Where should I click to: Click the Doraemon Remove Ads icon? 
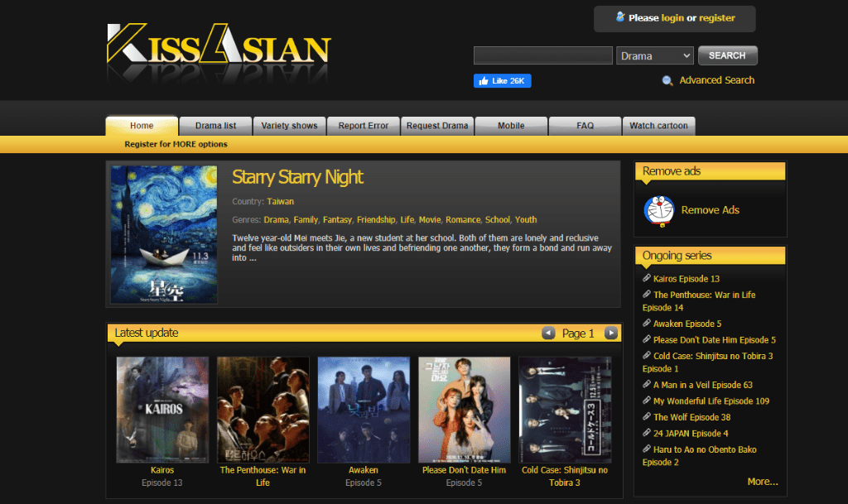(658, 211)
